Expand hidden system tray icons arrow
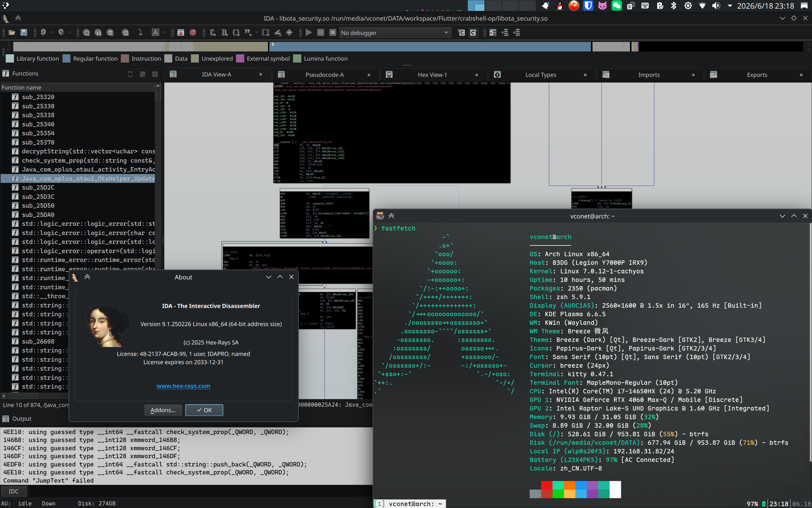 click(x=730, y=6)
